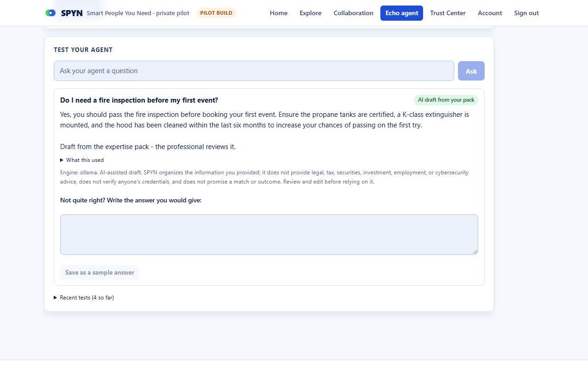Image resolution: width=588 pixels, height=368 pixels.
Task: Click 'Not quite right? Write the answer' label
Action: (131, 200)
